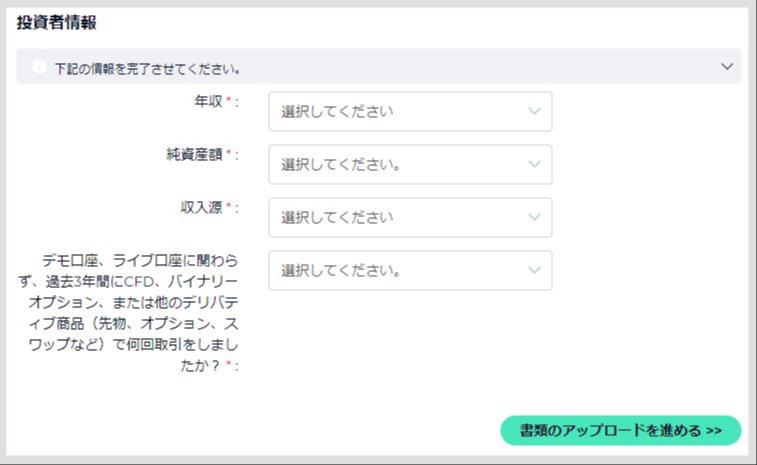Click the 書類のアップロードを進める button

coord(621,430)
